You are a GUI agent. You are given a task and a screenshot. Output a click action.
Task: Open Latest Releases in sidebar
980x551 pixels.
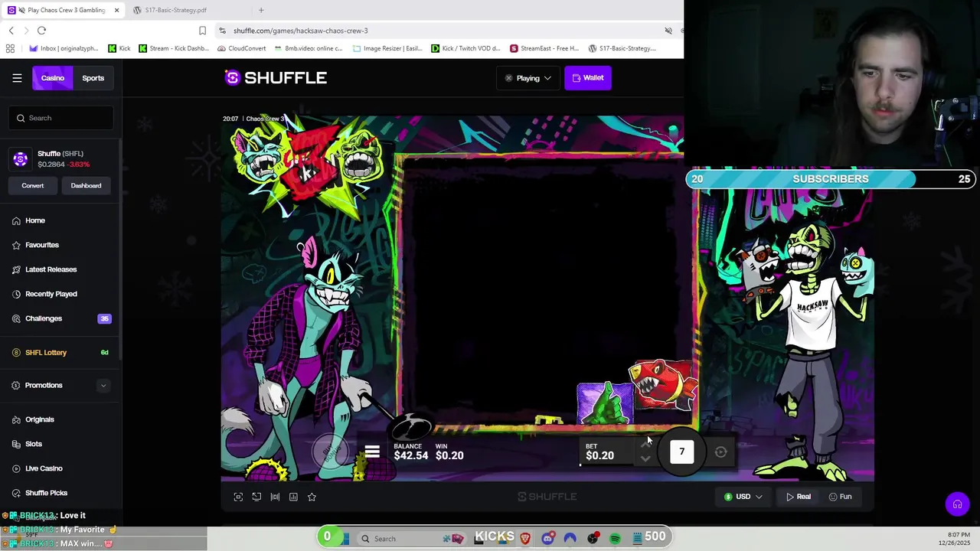(x=51, y=269)
